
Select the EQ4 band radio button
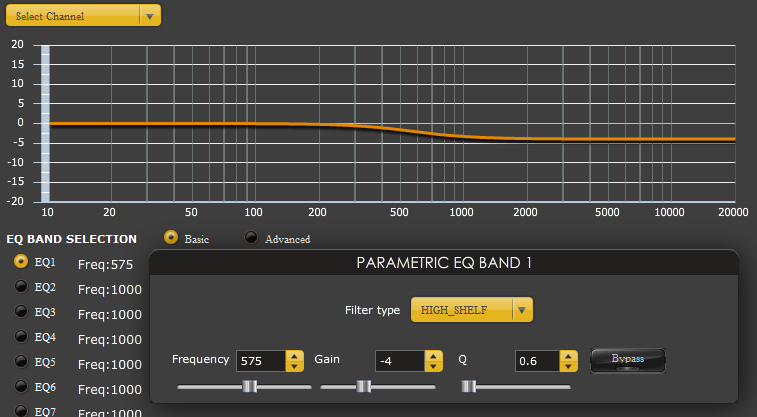[21, 336]
